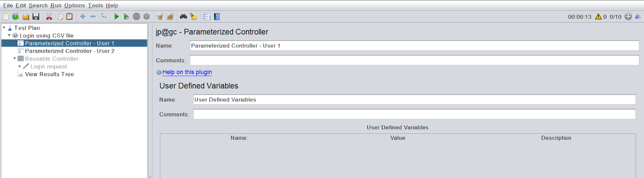Open Help on this plugin link
The height and width of the screenshot is (178, 644).
[x=187, y=72]
